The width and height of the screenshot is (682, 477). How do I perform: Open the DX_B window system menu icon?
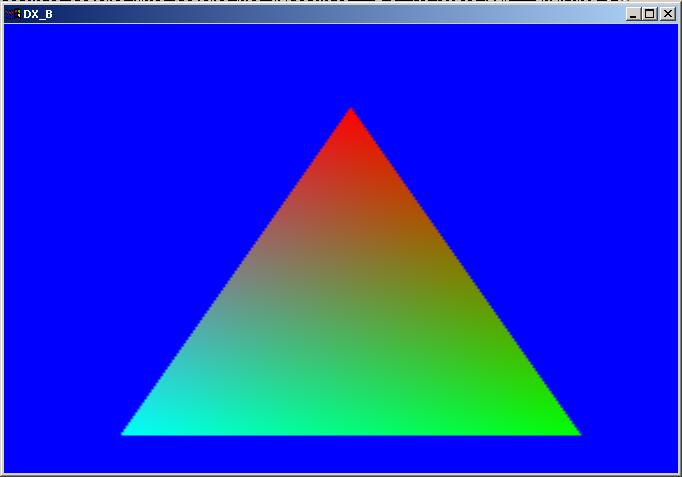[12, 14]
